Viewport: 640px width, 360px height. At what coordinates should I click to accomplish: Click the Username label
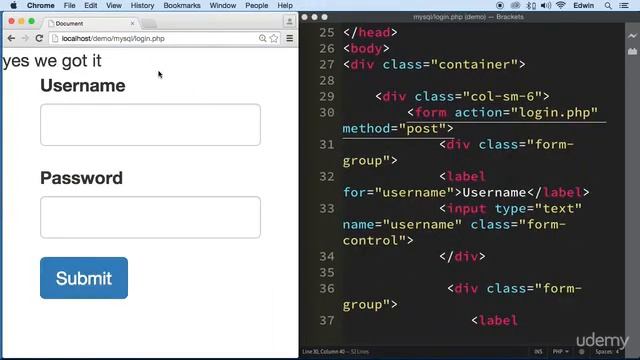pyautogui.click(x=82, y=86)
